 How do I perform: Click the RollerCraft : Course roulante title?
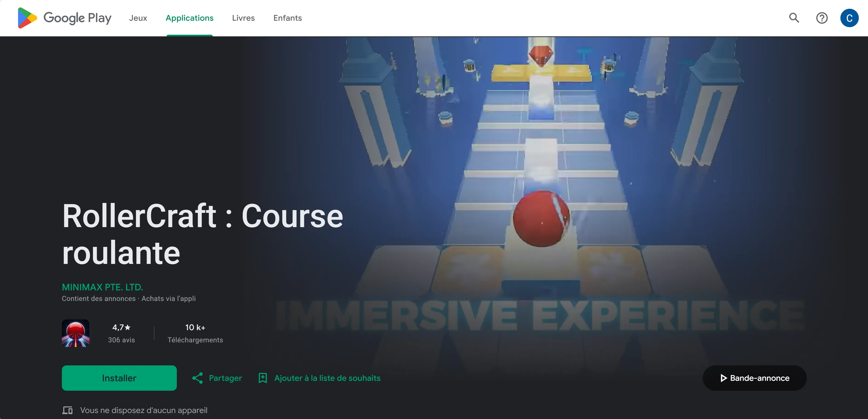point(203,234)
